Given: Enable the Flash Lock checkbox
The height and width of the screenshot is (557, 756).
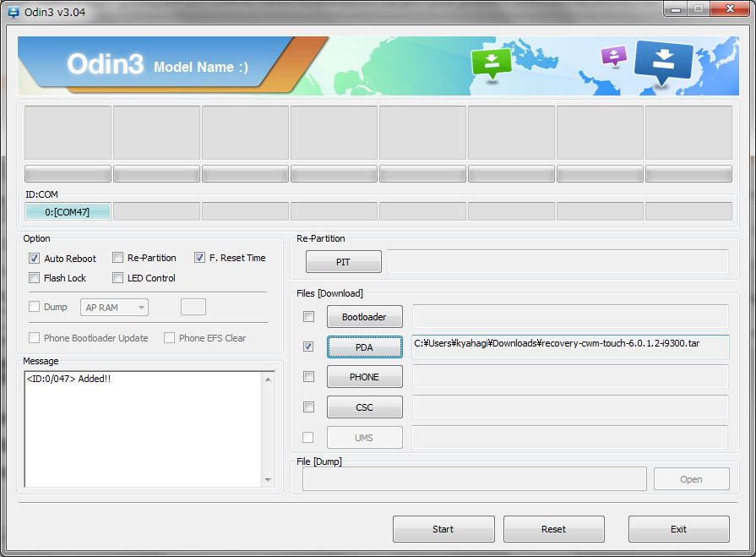Looking at the screenshot, I should pyautogui.click(x=34, y=278).
